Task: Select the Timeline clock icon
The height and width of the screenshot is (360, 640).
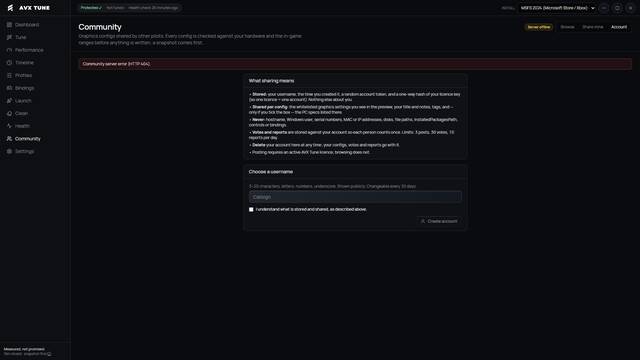Action: click(9, 63)
